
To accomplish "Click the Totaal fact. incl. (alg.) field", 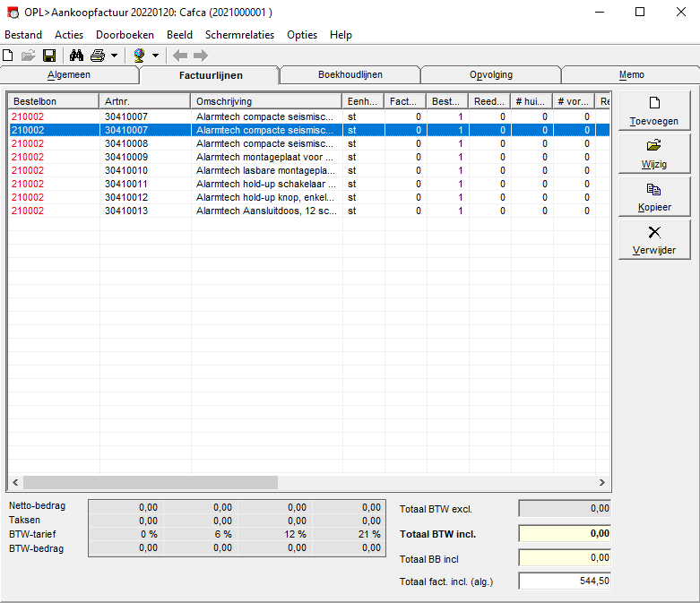I will 565,581.
